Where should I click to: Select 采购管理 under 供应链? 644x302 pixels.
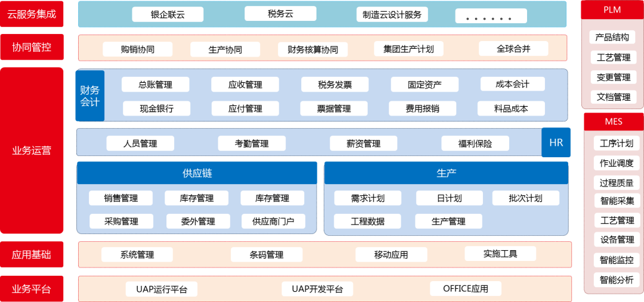point(122,221)
